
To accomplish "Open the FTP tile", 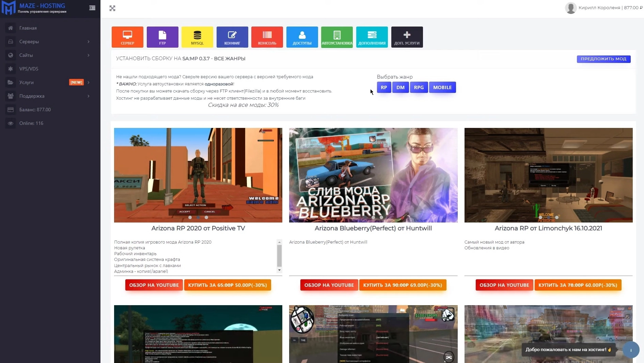I will click(162, 37).
